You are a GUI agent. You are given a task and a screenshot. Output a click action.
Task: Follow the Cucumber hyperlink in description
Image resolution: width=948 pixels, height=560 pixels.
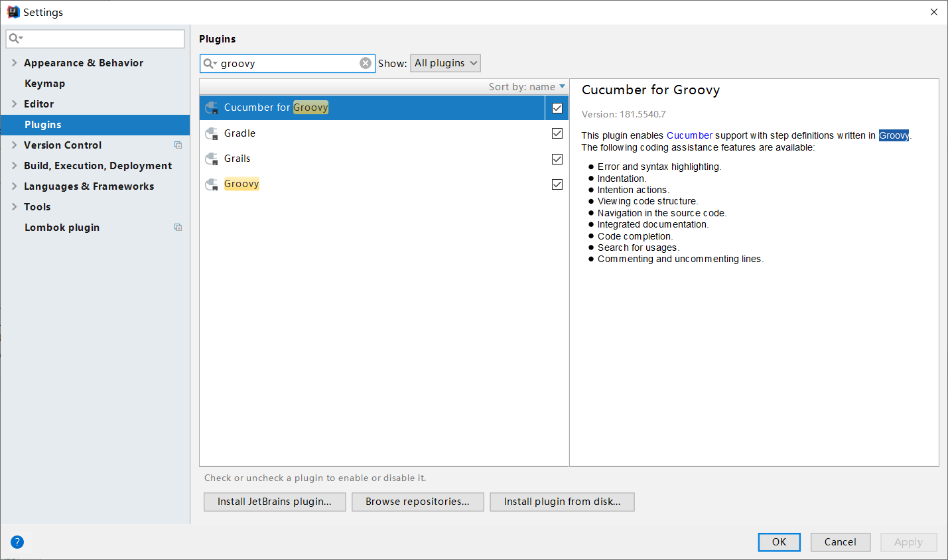689,135
